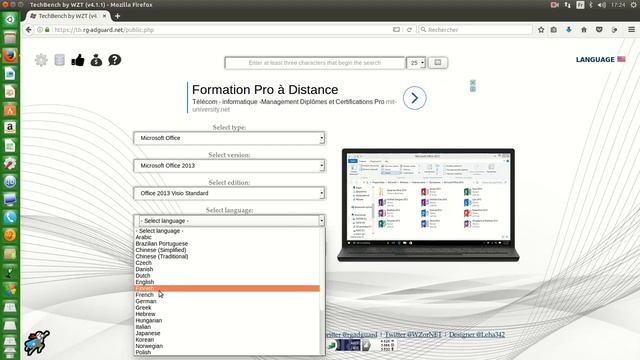Open the Twitter @WZorNET link
The width and height of the screenshot is (640, 360).
pos(413,334)
